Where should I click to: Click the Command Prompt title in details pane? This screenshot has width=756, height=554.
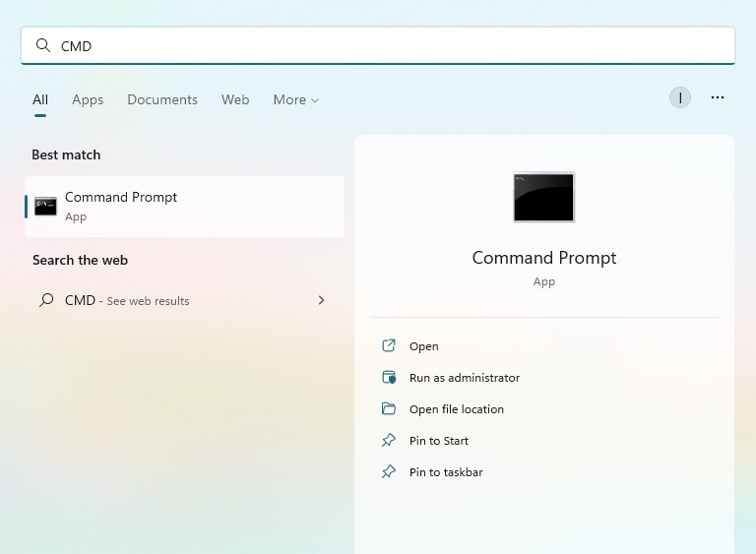click(x=543, y=258)
